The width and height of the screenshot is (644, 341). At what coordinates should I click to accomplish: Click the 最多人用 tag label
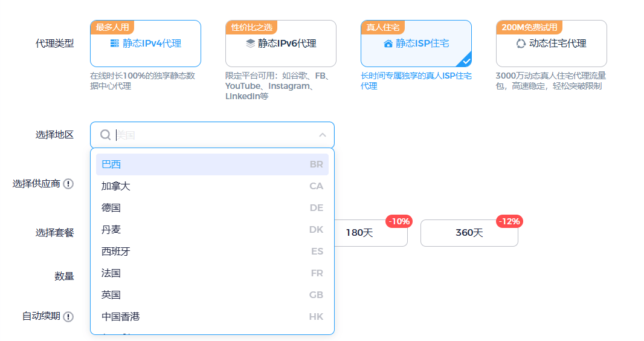[112, 27]
